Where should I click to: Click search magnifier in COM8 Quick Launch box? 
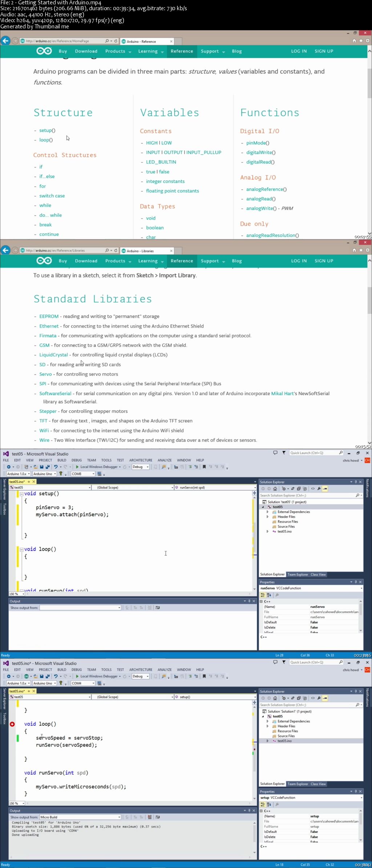point(341,453)
